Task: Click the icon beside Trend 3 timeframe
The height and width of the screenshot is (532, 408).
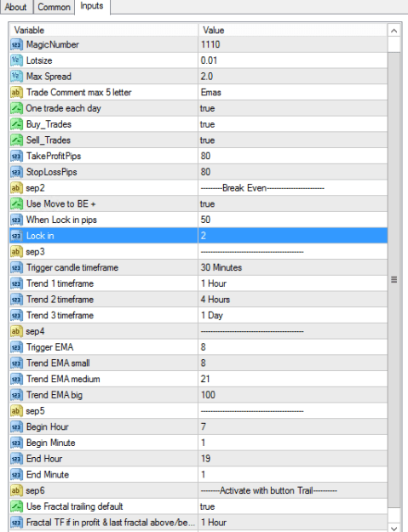Action: click(16, 316)
